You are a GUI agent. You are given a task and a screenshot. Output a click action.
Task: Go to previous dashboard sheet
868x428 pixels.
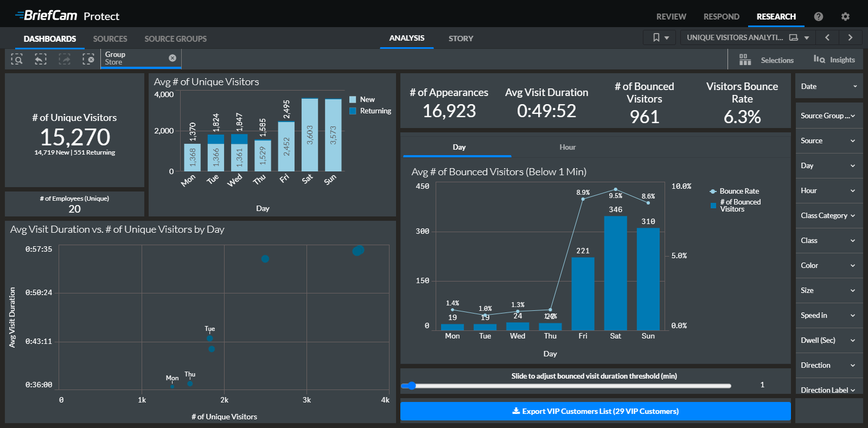(827, 37)
